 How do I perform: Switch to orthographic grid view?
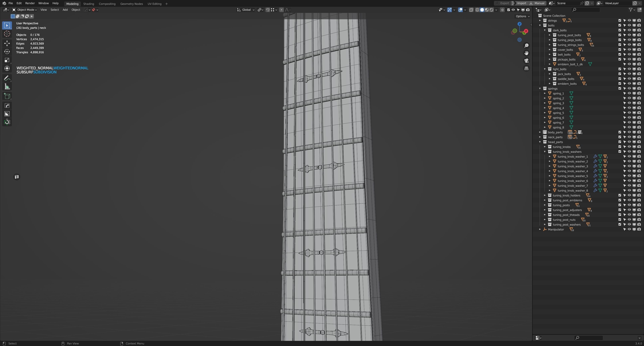point(526,68)
